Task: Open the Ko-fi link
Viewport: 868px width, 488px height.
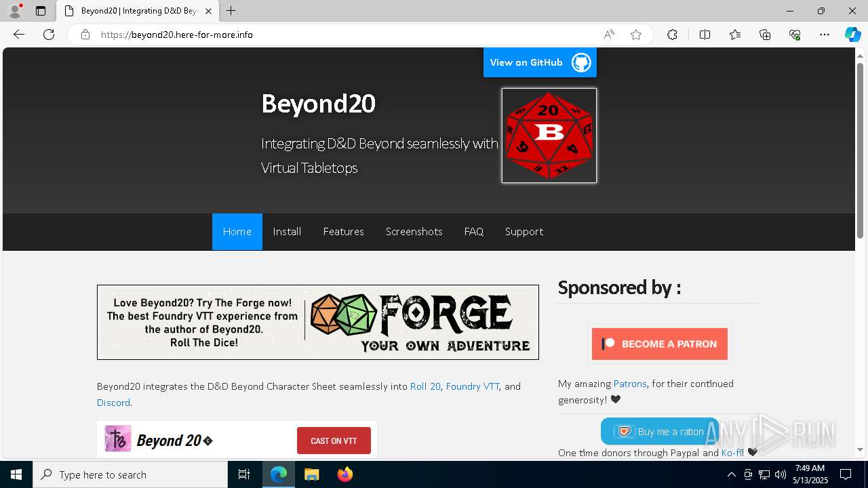Action: (732, 453)
